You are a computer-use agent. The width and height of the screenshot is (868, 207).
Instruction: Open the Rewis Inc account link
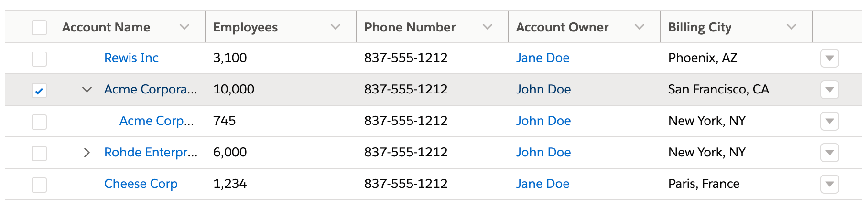131,58
